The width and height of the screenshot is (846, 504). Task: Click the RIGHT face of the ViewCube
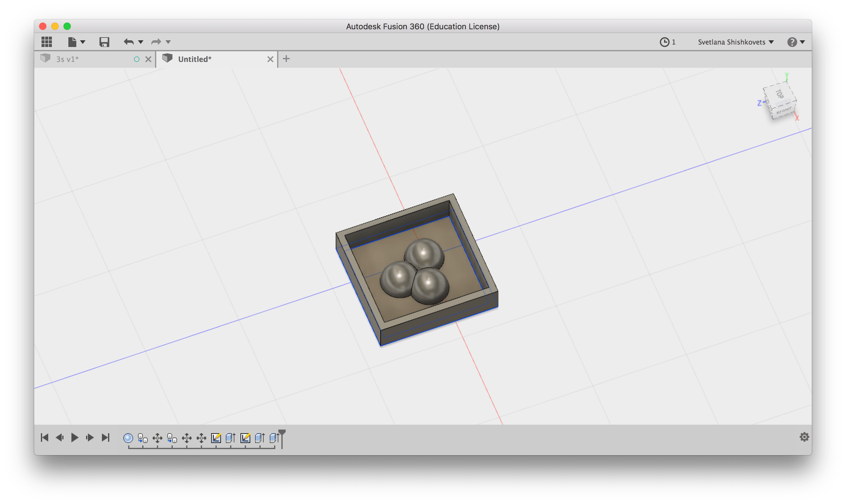(784, 111)
